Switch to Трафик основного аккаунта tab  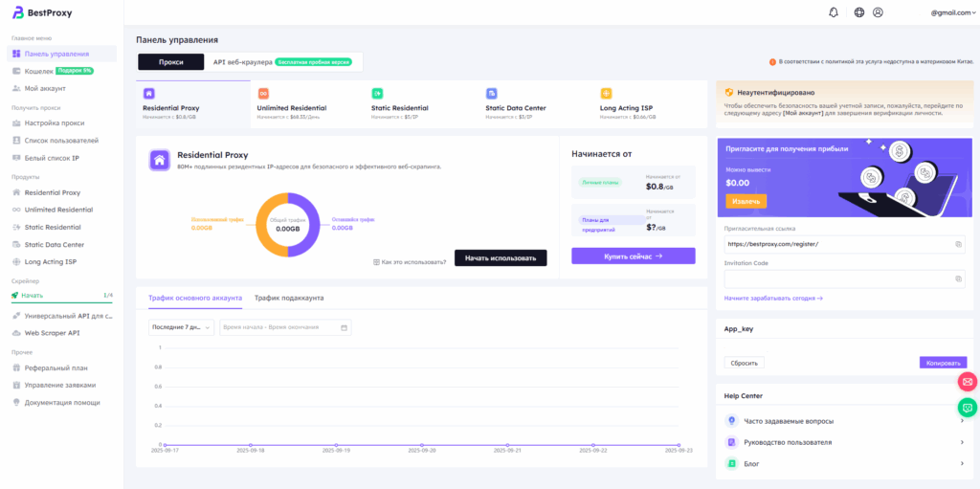click(x=195, y=299)
